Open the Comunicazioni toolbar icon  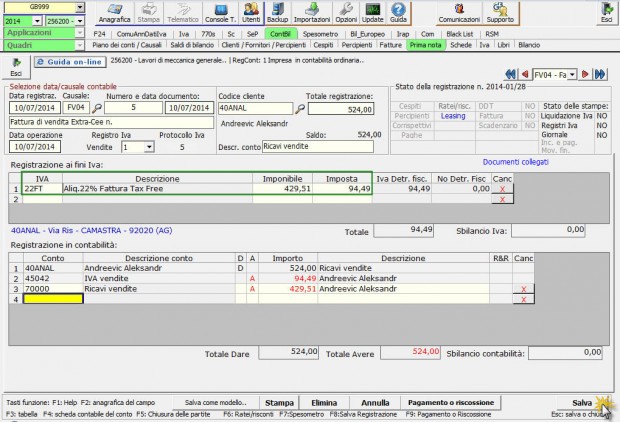[x=459, y=13]
